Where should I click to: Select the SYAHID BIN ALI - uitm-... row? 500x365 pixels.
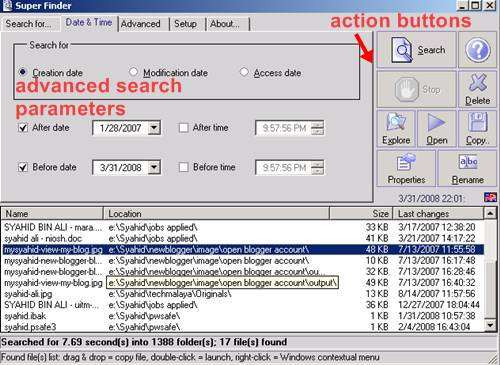pos(243,305)
